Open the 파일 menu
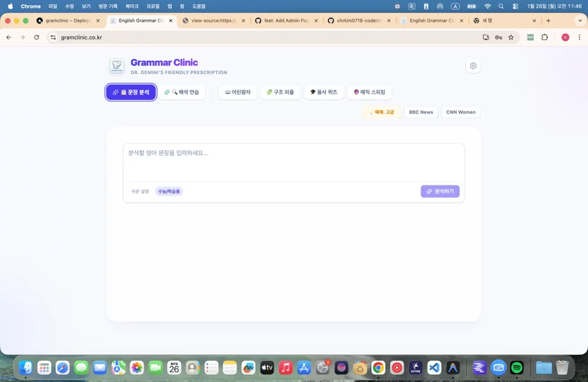This screenshot has width=588, height=382. click(x=53, y=6)
